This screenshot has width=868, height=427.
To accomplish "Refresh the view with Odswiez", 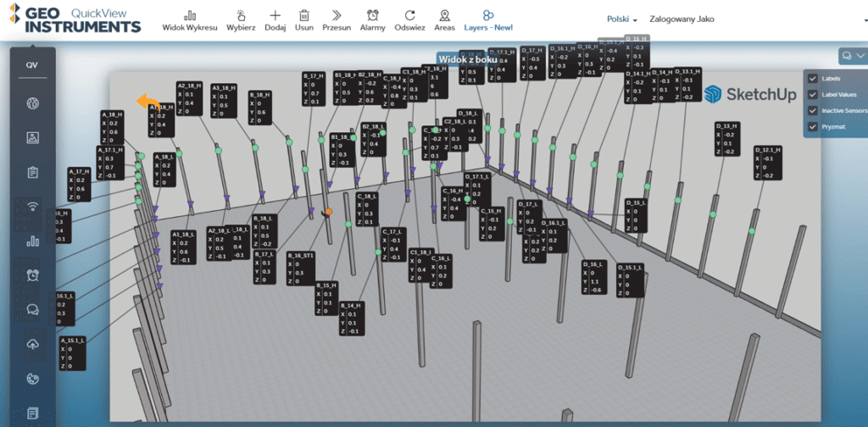I will pyautogui.click(x=409, y=16).
